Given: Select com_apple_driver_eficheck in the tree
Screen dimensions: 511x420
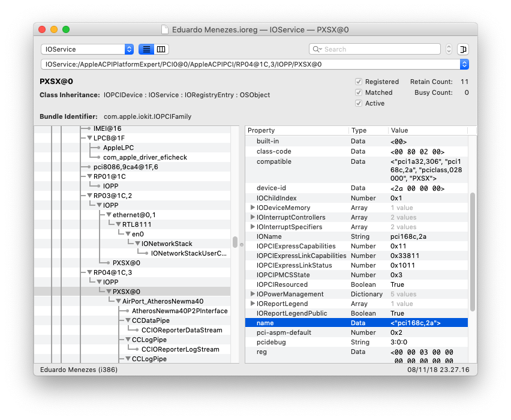Looking at the screenshot, I should [x=145, y=157].
